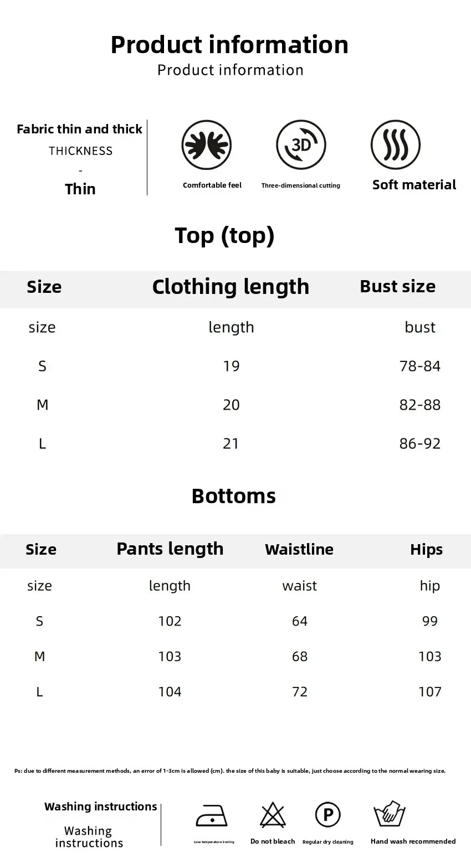Click the low temperature ironing icon
Screen dimensions: 471x868
coord(212,815)
